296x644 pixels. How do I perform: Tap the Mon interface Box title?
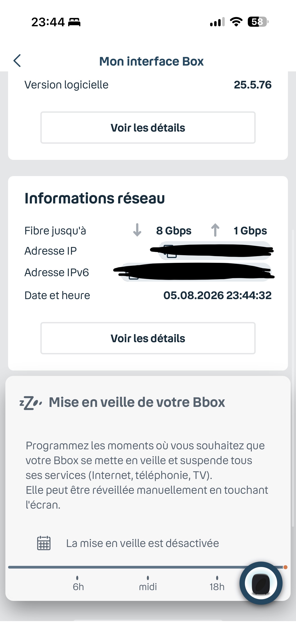point(151,61)
